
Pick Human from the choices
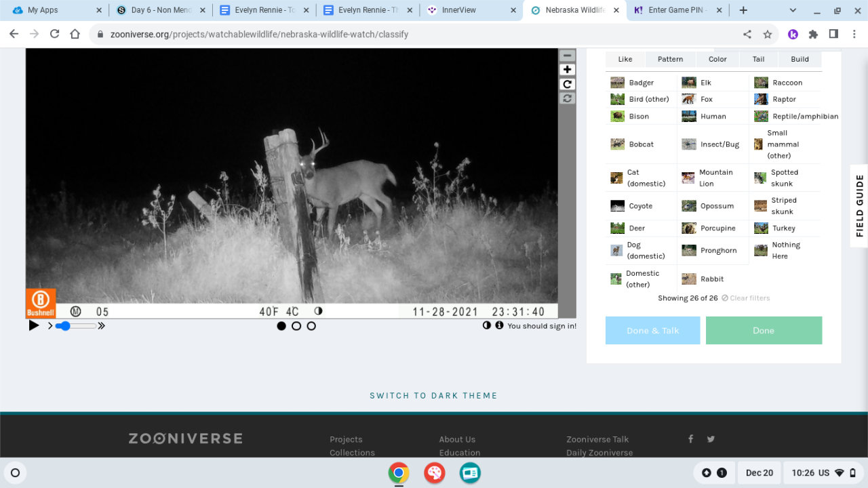point(713,116)
